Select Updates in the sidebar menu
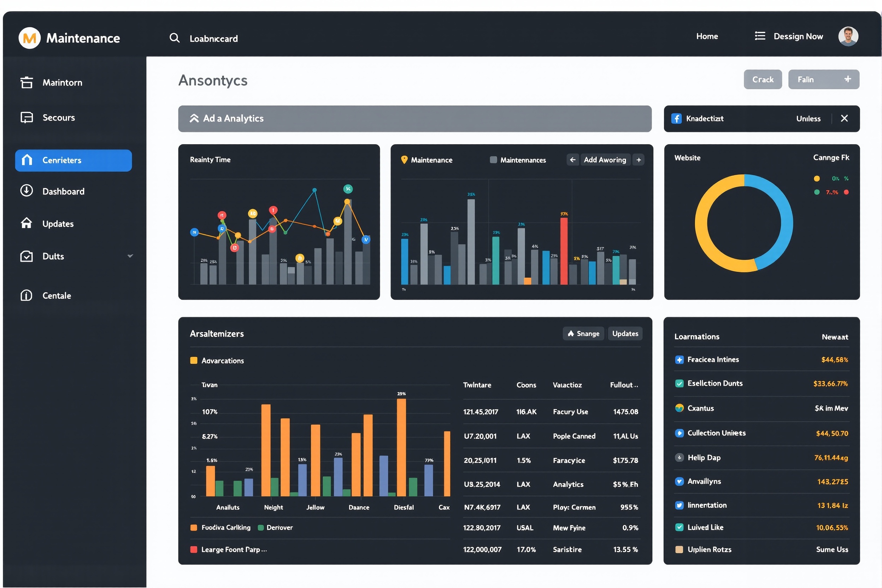This screenshot has width=882, height=588. [58, 224]
